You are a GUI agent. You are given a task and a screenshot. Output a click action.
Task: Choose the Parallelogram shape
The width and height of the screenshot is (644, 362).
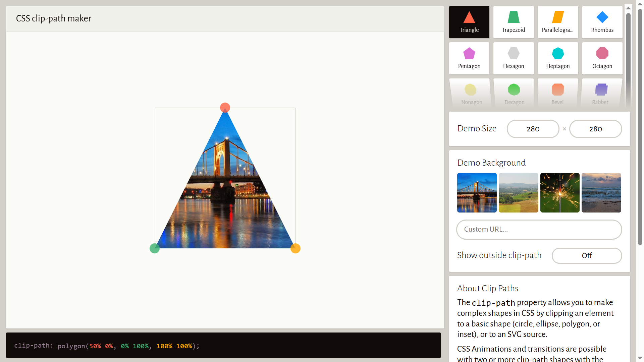558,22
